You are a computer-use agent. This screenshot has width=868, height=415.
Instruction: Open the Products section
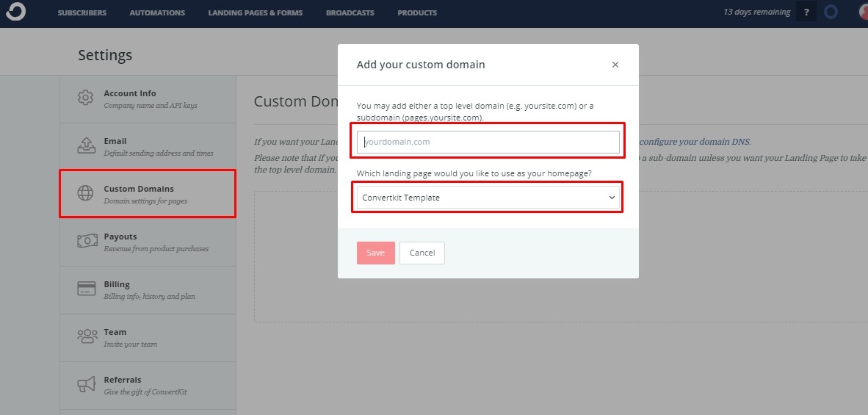point(417,12)
